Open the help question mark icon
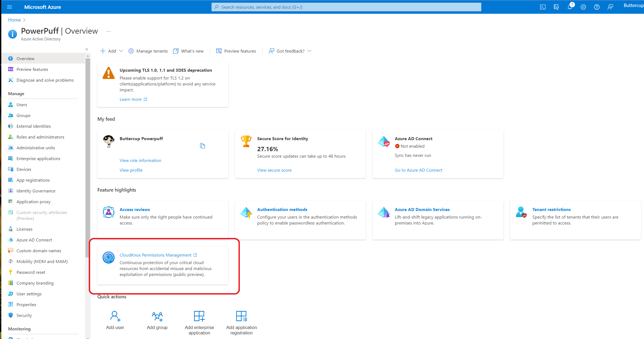Viewport: 644px width, 339px height. coord(597,7)
